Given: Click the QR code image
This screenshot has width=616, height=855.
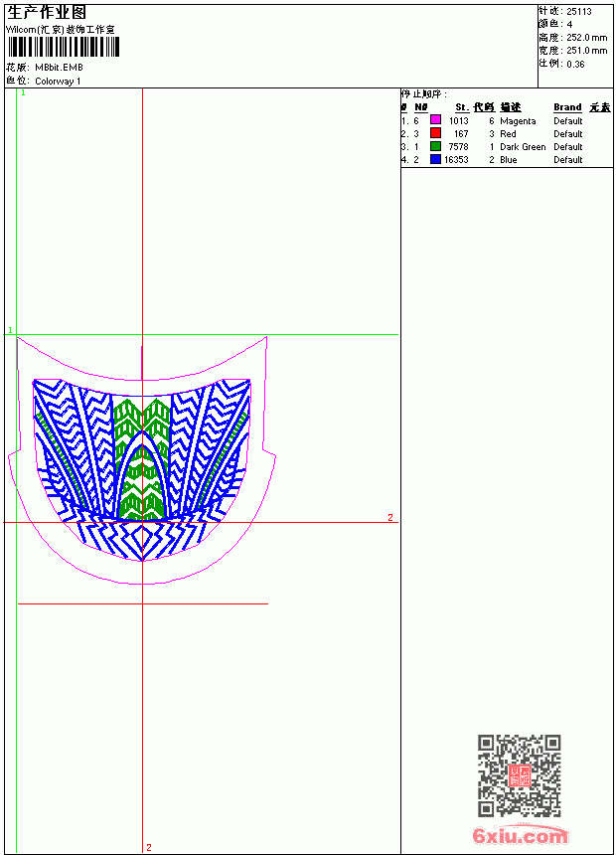Looking at the screenshot, I should coord(520,775).
